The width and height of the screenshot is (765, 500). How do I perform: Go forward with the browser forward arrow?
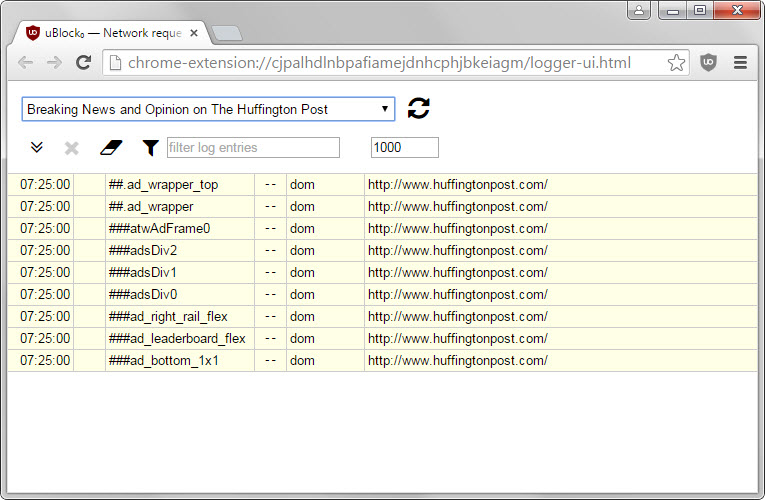click(x=54, y=62)
